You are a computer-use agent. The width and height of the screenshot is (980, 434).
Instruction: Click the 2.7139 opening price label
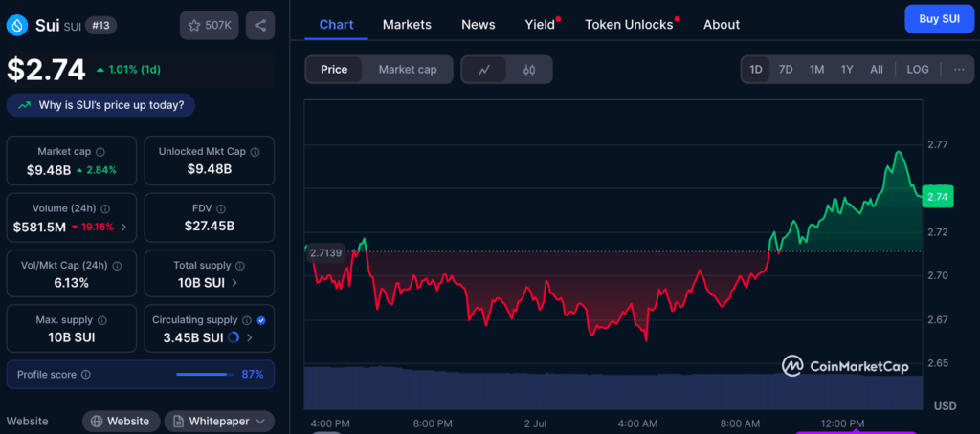click(327, 252)
